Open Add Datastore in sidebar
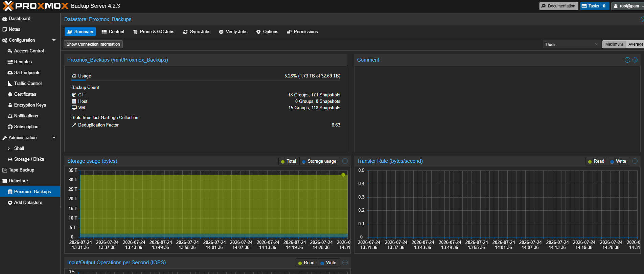 [x=28, y=203]
